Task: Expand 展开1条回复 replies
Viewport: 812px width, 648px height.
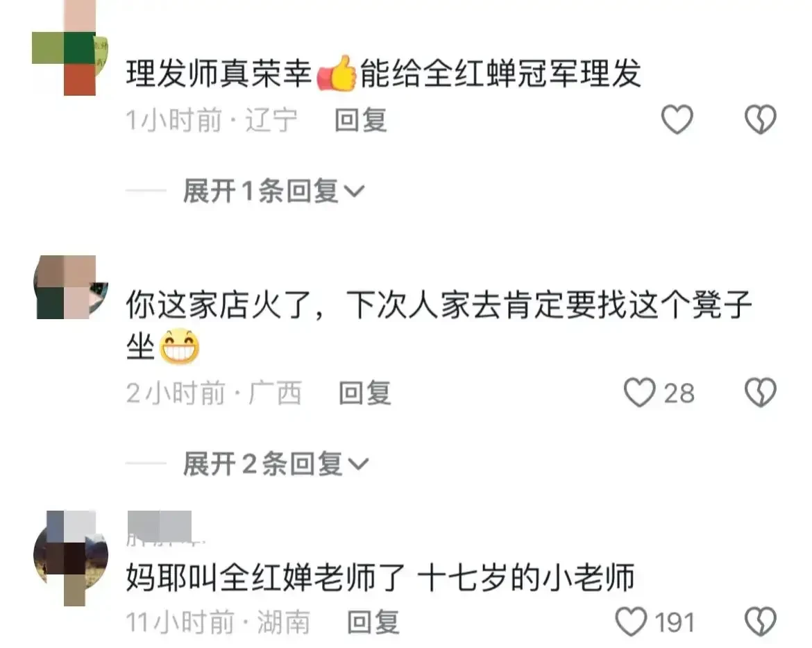Action: [x=273, y=191]
